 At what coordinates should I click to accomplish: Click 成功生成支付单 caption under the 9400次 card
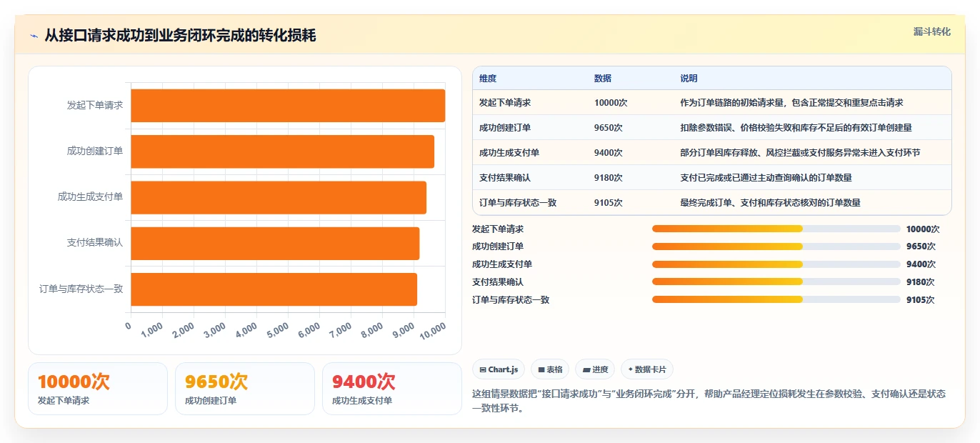(362, 401)
